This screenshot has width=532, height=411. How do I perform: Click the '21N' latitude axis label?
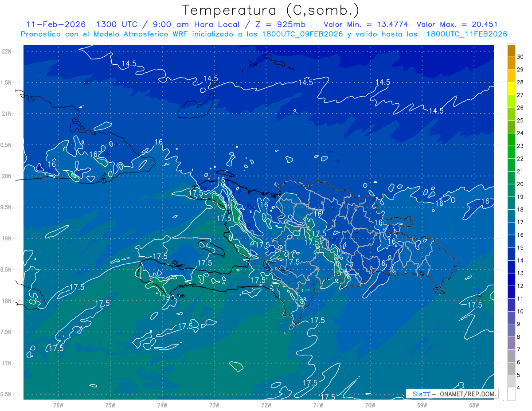[x=8, y=114]
